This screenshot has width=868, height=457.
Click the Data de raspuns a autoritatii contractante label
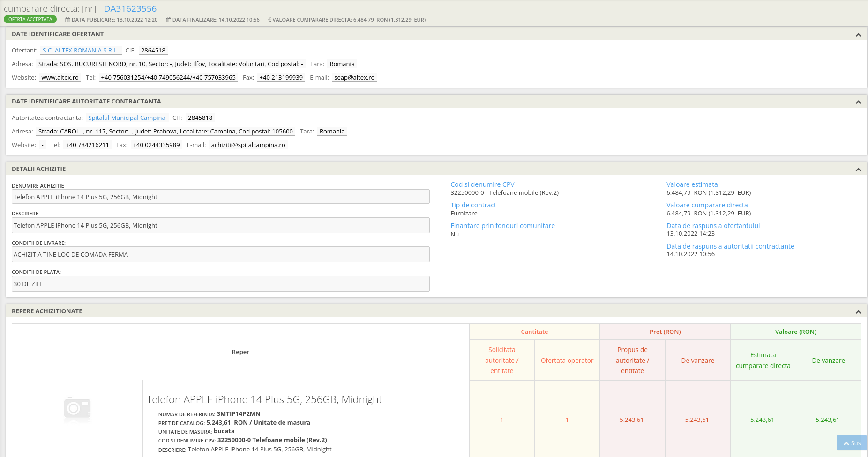pos(730,246)
